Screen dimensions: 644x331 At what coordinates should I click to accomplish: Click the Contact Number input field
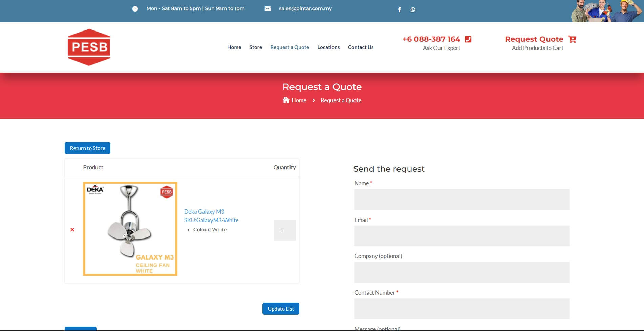point(462,309)
